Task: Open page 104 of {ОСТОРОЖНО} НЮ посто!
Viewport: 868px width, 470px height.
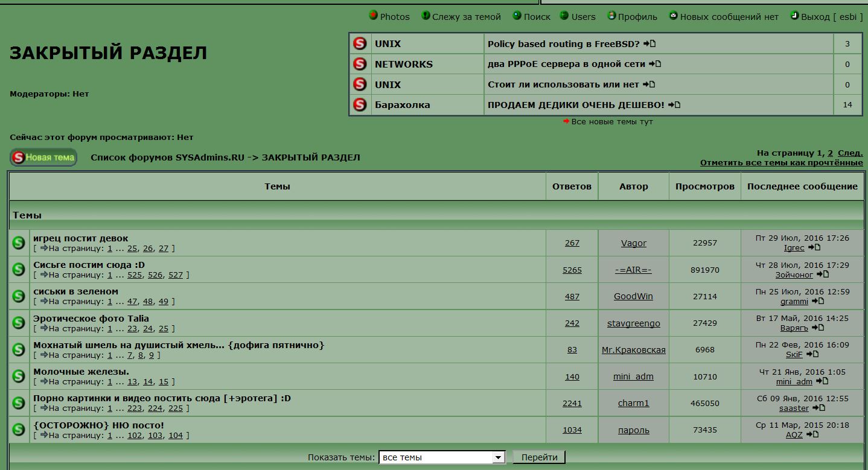Action: pos(175,436)
